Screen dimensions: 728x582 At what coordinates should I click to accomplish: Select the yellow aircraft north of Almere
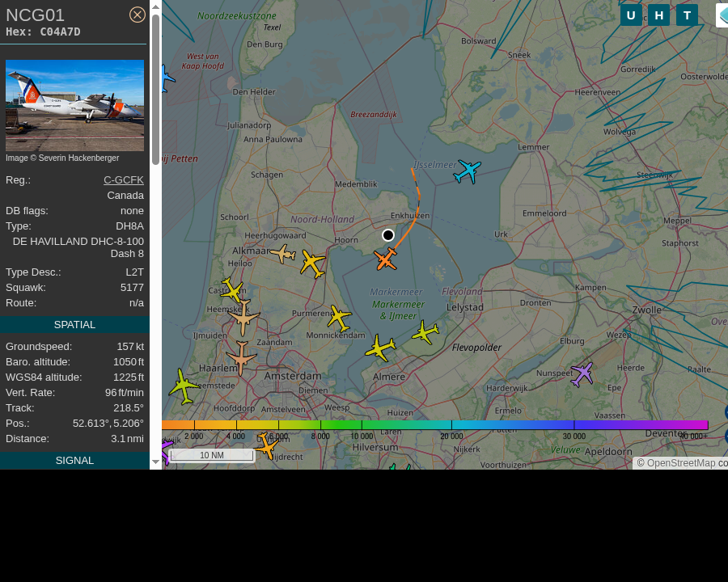pyautogui.click(x=380, y=348)
